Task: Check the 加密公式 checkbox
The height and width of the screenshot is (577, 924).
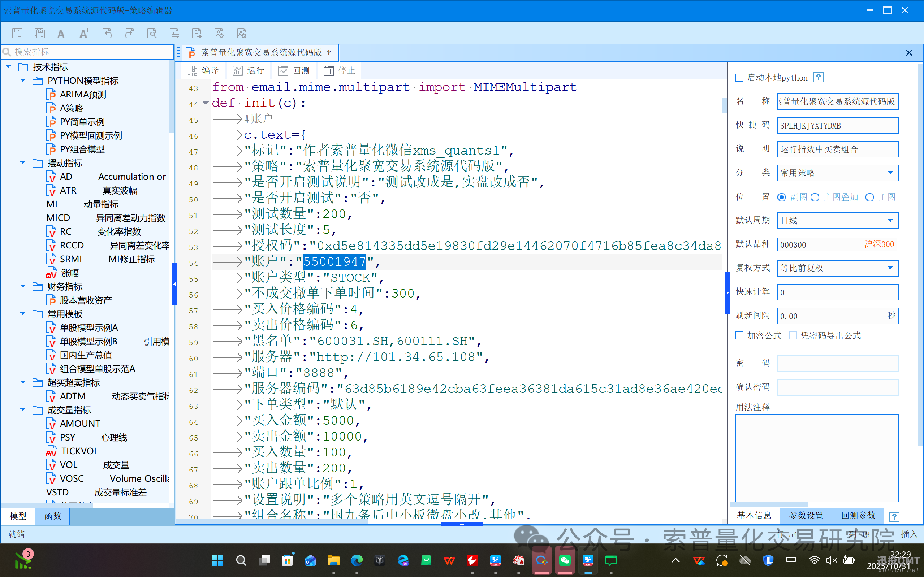Action: click(740, 335)
